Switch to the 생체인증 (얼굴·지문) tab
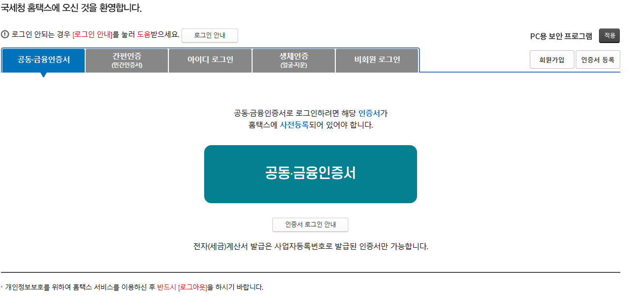The height and width of the screenshot is (299, 644). point(294,60)
